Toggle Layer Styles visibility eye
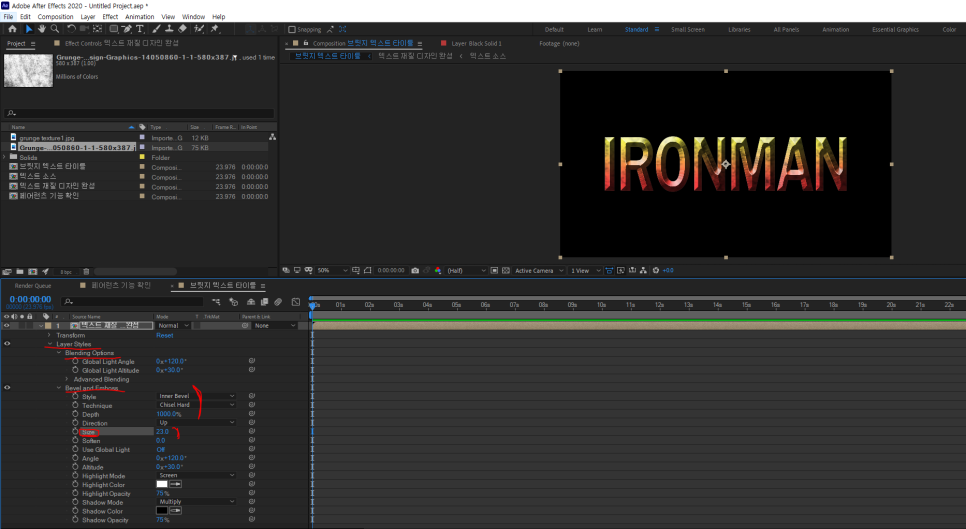The image size is (966, 529). click(x=7, y=344)
